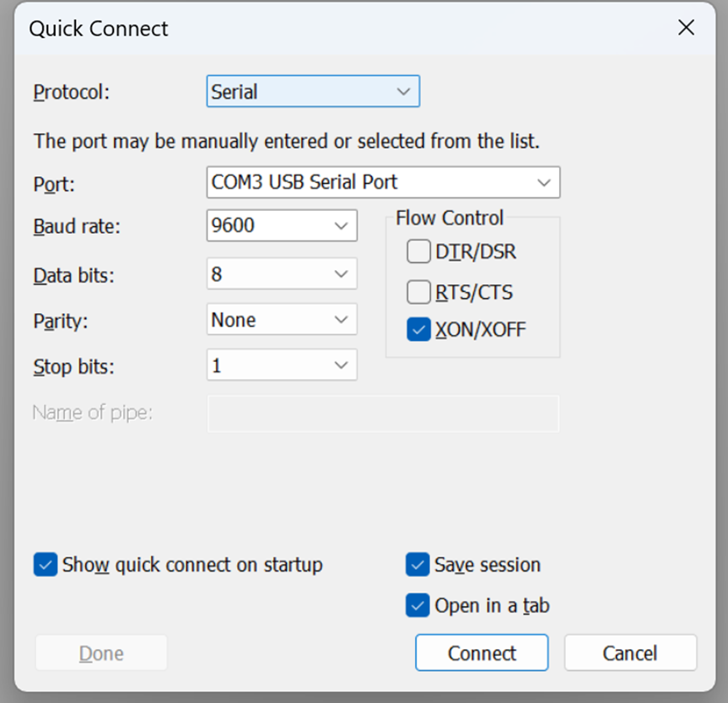The image size is (728, 703).
Task: Uncheck the XON/XOFF flow control checkbox
Action: click(418, 329)
